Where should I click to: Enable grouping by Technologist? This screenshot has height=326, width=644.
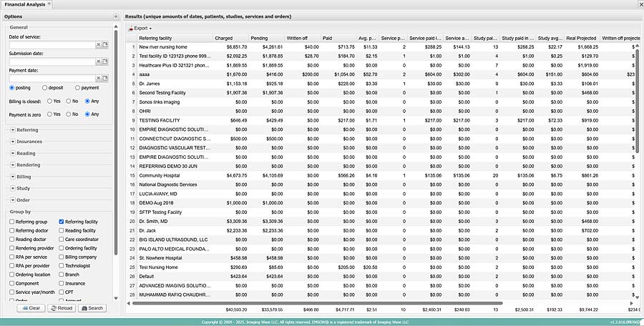pos(62,265)
